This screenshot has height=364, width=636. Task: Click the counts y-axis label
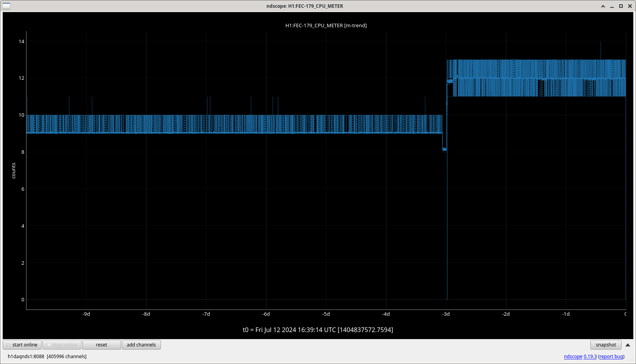(x=14, y=171)
